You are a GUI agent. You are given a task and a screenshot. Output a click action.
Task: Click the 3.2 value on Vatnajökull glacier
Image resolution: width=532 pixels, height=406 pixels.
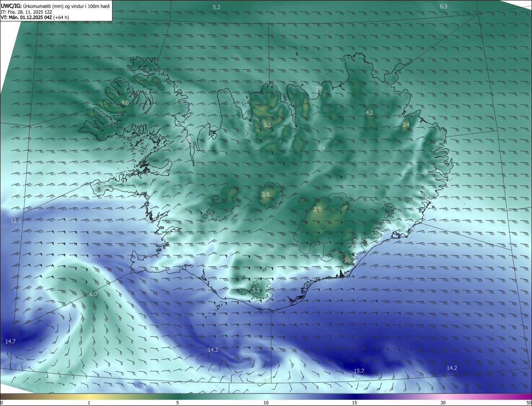click(317, 209)
